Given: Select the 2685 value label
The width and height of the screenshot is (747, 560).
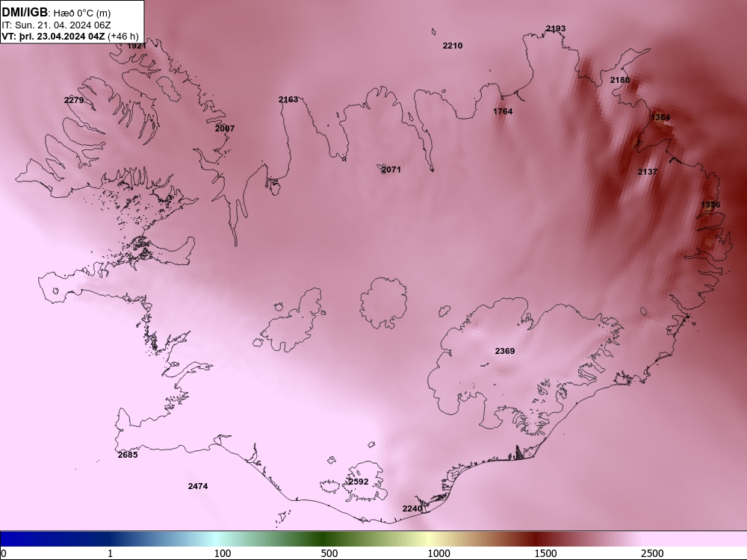Looking at the screenshot, I should click(x=128, y=455).
